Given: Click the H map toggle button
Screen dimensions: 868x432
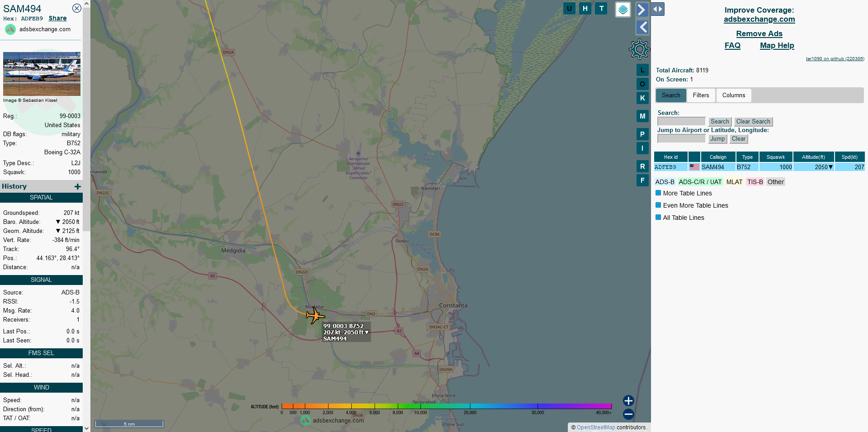Looking at the screenshot, I should (585, 8).
